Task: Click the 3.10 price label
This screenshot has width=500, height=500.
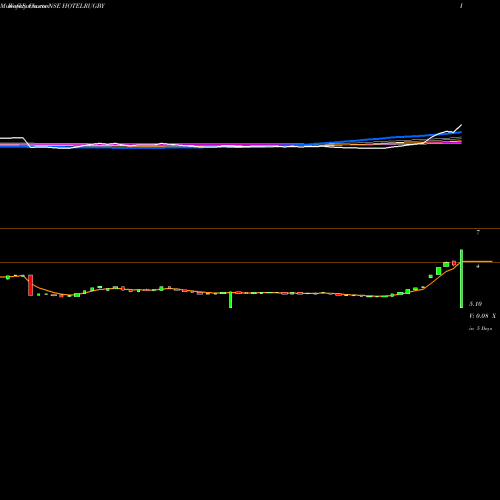Action: pyautogui.click(x=475, y=304)
